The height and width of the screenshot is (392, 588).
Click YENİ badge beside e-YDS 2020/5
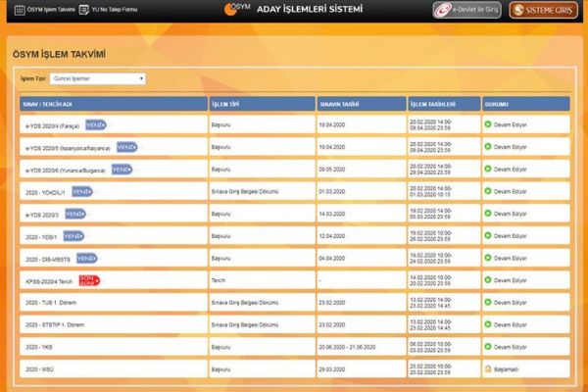click(x=125, y=147)
